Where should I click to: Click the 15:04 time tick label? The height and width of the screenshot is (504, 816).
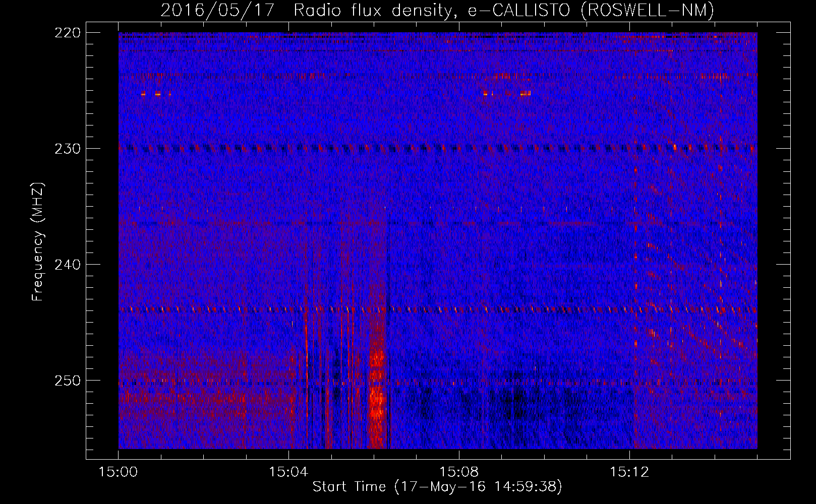pyautogui.click(x=288, y=472)
